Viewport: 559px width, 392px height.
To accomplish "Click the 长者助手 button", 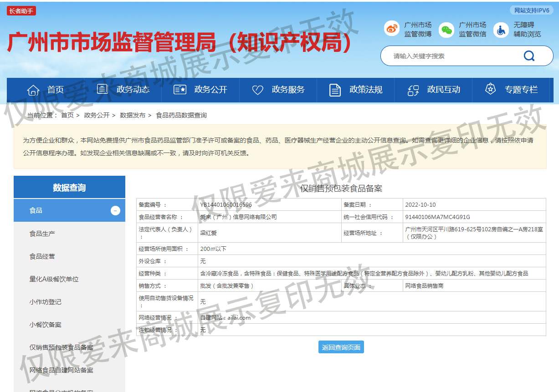I will 21,11.
